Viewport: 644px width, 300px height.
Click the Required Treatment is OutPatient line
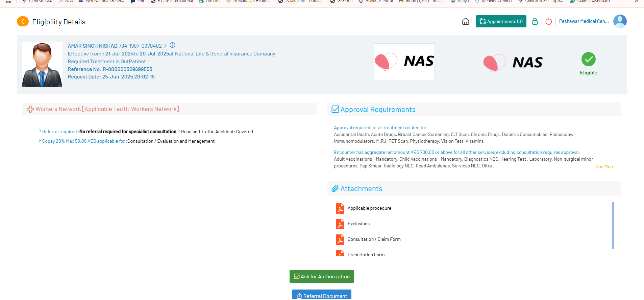coord(107,62)
